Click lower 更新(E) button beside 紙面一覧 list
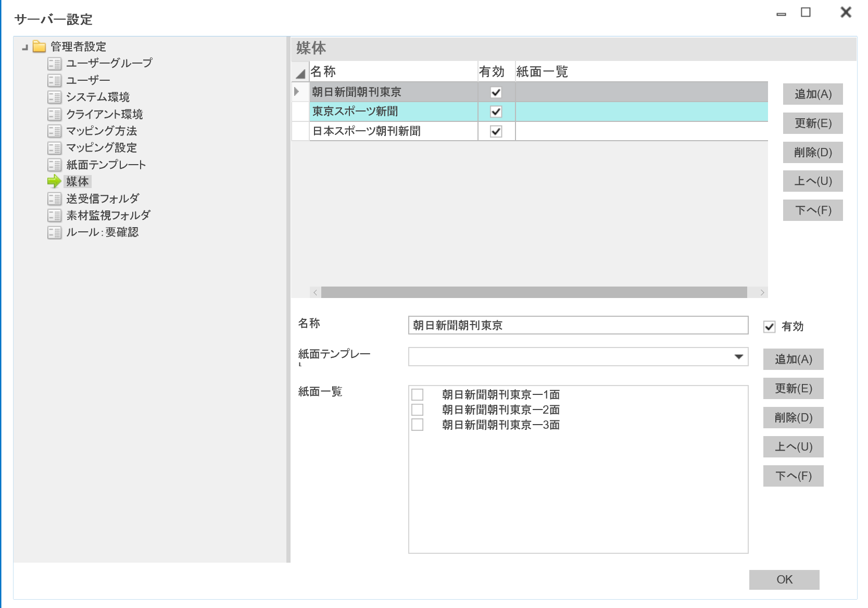Screen dimensions: 868x608 pyautogui.click(x=793, y=389)
